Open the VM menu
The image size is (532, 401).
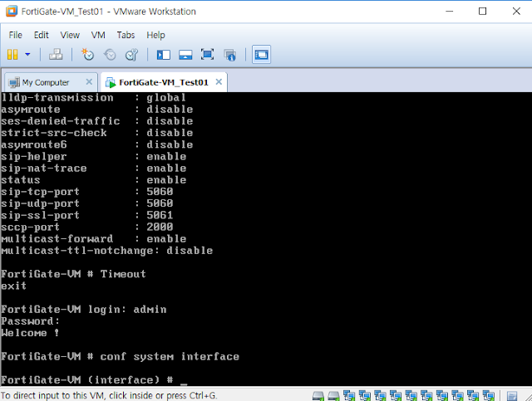coord(98,35)
